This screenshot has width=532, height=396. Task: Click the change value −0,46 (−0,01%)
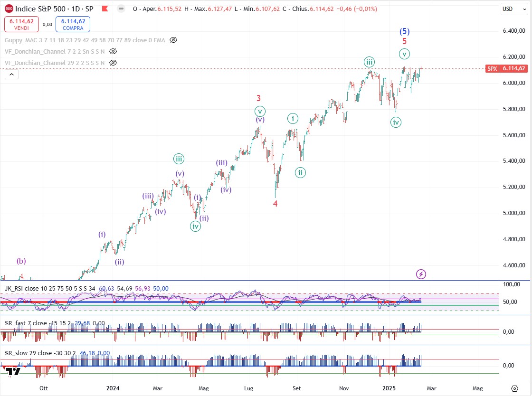click(357, 9)
